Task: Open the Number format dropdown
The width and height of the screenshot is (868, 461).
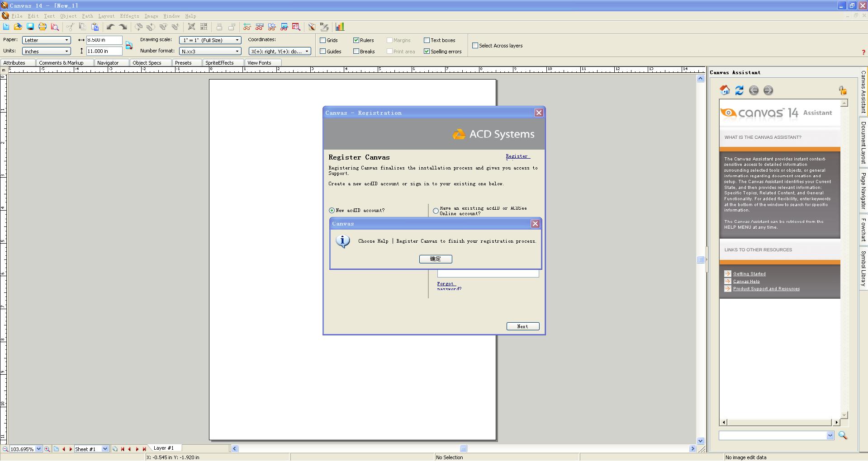Action: (237, 52)
